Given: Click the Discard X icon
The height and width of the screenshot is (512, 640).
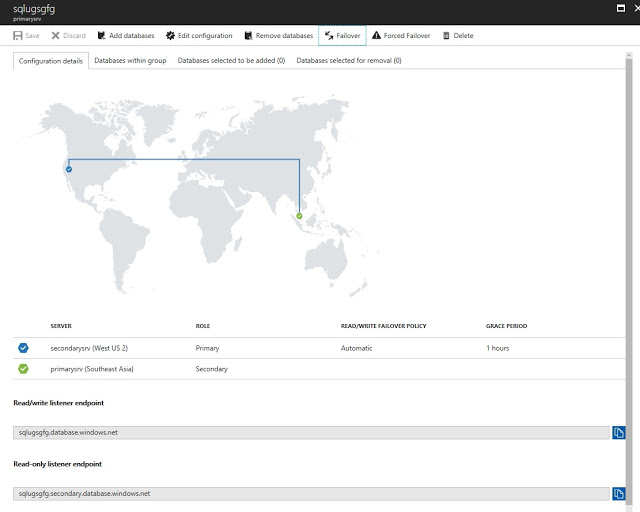Looking at the screenshot, I should (x=56, y=36).
